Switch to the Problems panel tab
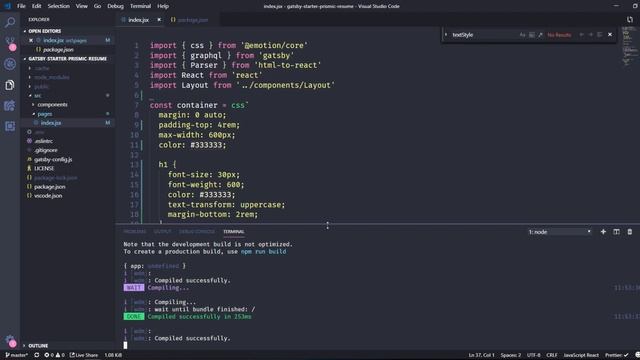640x360 pixels. (x=134, y=231)
